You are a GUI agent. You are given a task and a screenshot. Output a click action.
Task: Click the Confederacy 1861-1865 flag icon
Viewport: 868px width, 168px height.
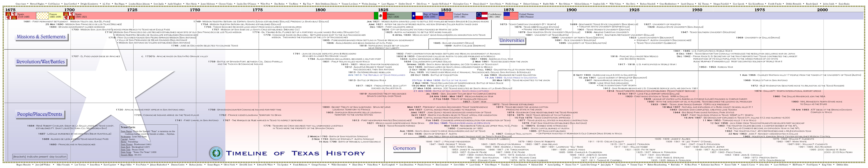click(482, 15)
